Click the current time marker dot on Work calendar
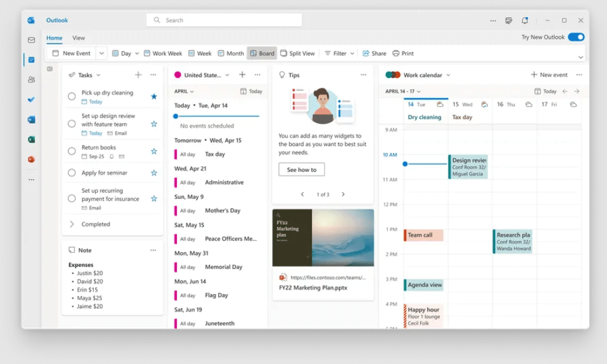The width and height of the screenshot is (607, 364). click(x=405, y=164)
